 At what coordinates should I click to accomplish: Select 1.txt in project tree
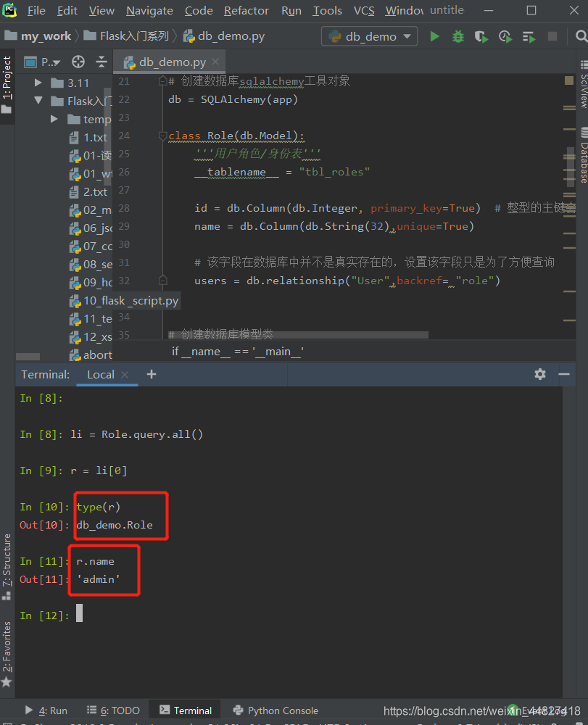pos(88,137)
